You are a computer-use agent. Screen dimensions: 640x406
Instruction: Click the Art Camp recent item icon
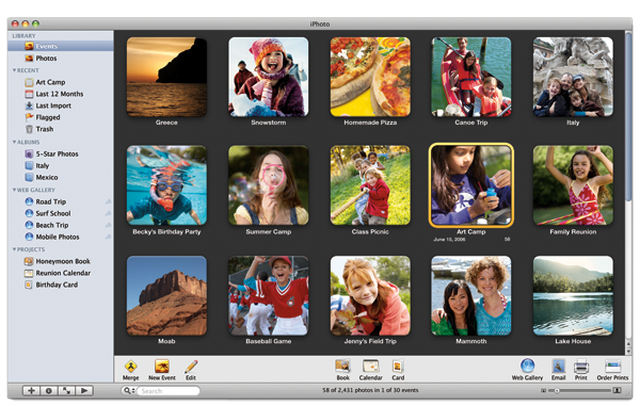click(x=29, y=82)
